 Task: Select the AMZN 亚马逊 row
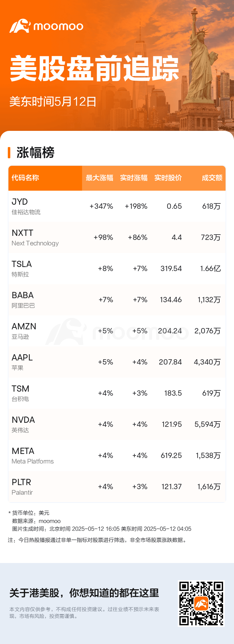[x=117, y=331]
